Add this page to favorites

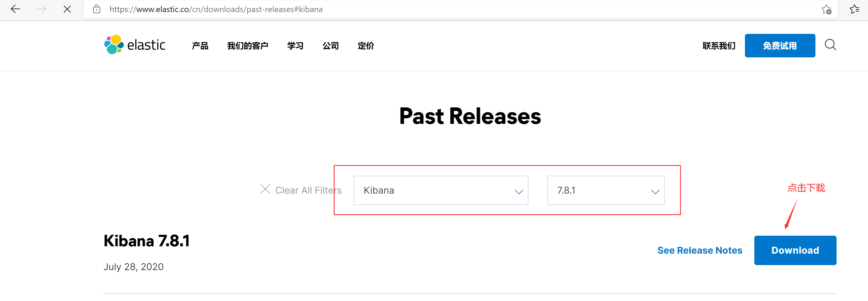point(826,9)
